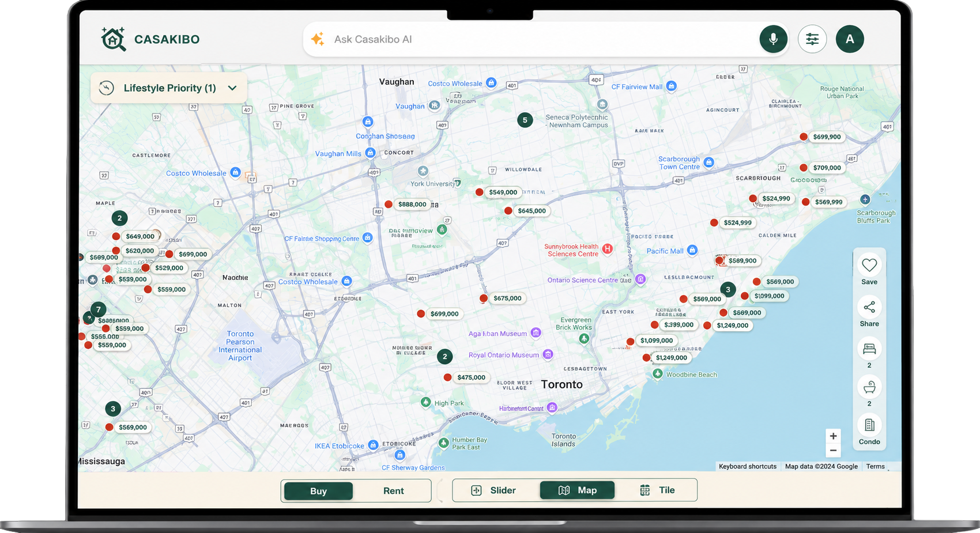Open the user profile avatar A
This screenshot has width=980, height=533.
[850, 39]
